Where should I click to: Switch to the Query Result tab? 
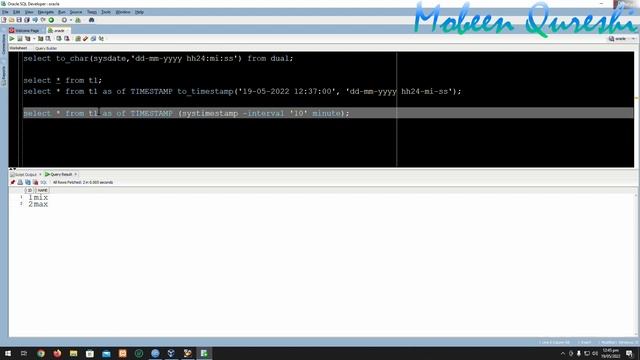click(x=59, y=174)
